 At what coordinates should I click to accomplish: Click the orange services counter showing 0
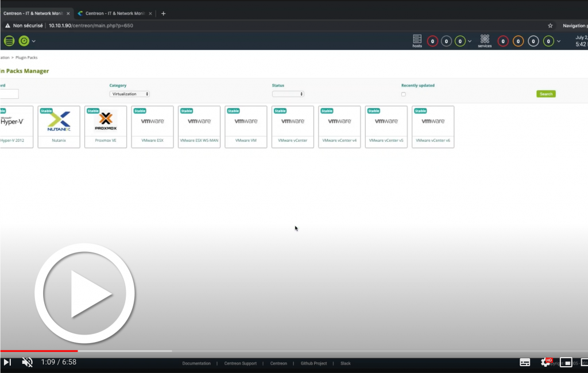(x=518, y=41)
